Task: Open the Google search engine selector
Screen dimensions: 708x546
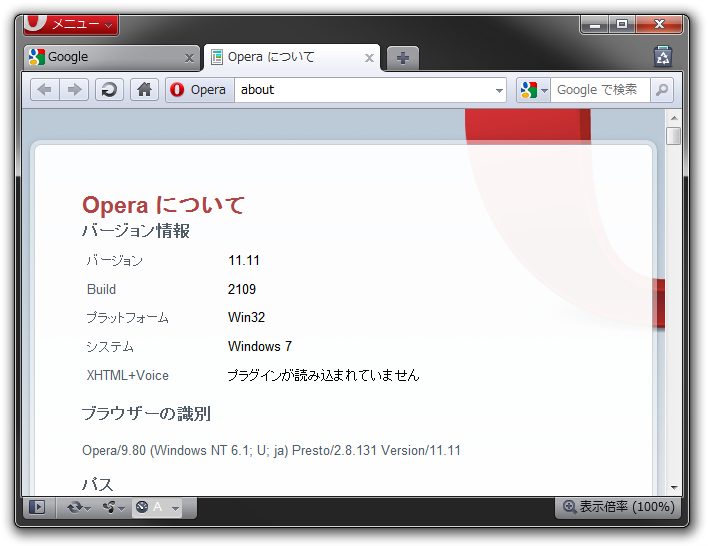Action: pos(534,90)
